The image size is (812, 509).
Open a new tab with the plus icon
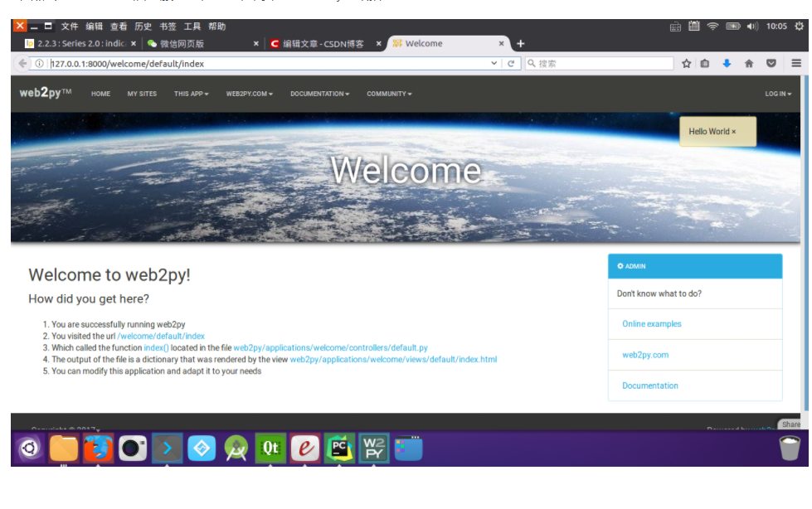click(520, 43)
